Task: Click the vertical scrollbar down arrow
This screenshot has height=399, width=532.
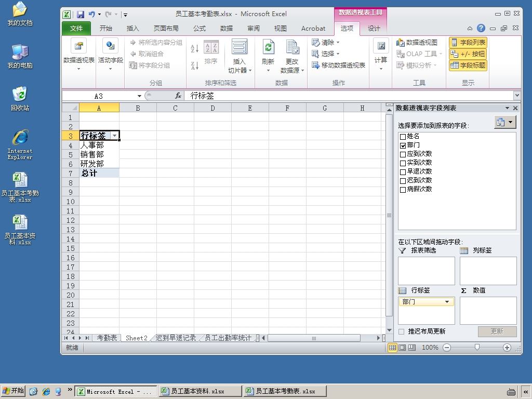Action: point(389,330)
